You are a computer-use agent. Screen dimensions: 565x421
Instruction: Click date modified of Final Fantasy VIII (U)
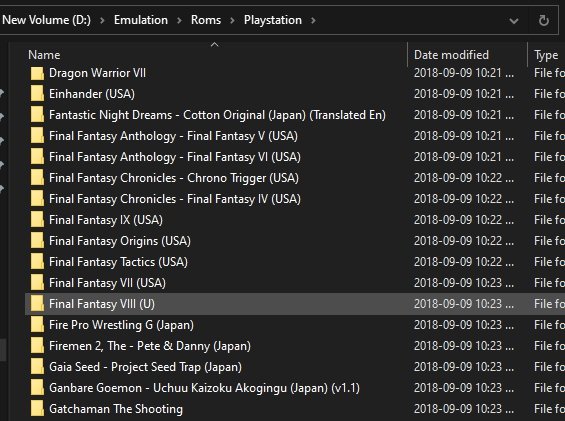(464, 304)
